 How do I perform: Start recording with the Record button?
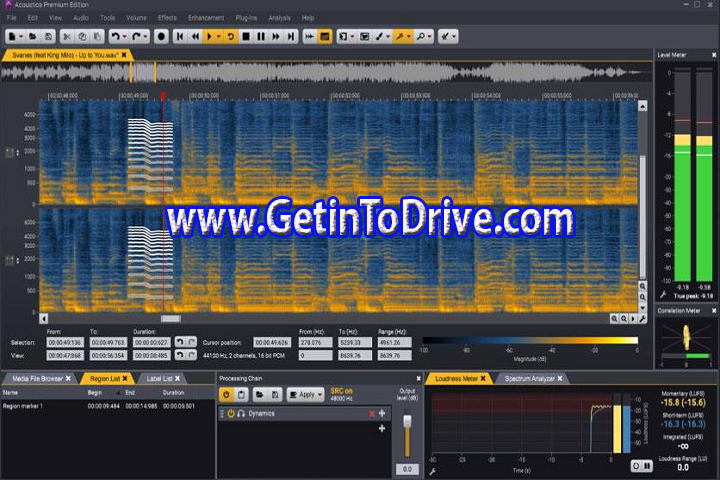point(161,36)
